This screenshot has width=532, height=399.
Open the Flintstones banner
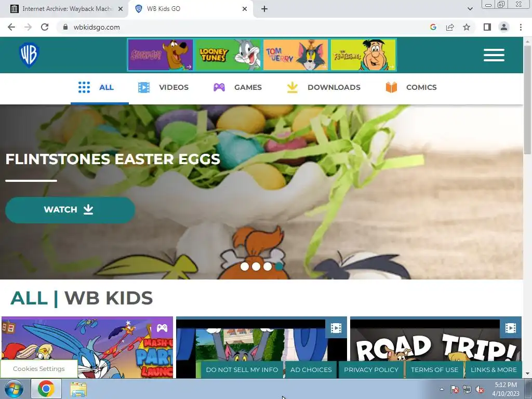[363, 55]
